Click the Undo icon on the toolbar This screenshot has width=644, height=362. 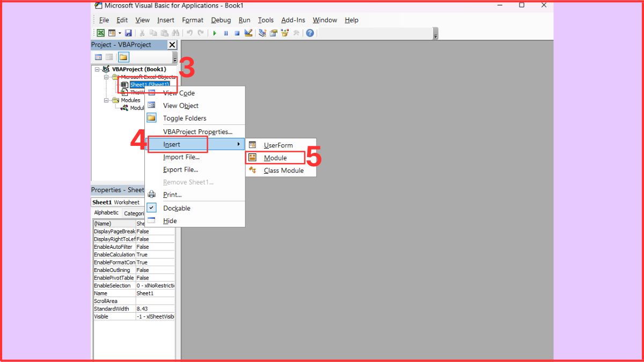190,33
